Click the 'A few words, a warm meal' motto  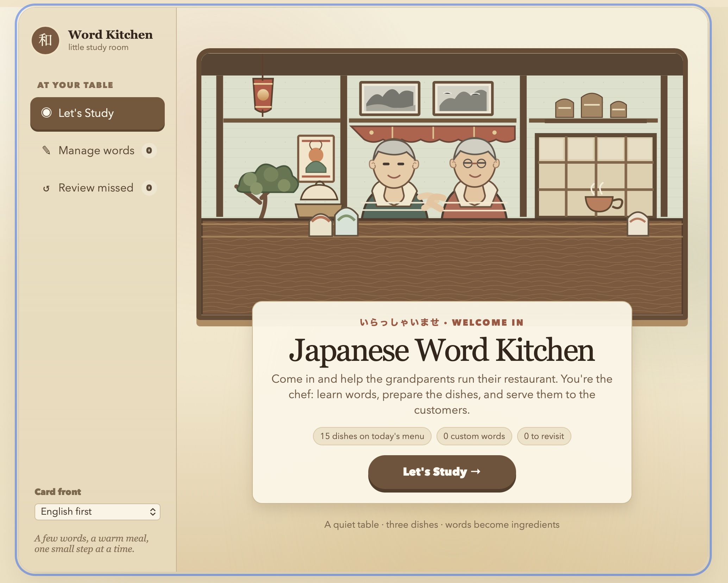(92, 544)
